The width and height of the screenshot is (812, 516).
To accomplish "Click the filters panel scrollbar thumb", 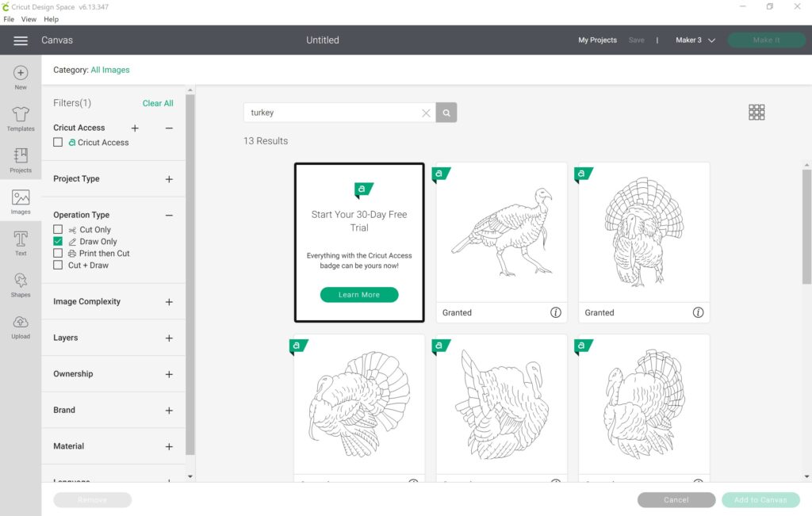I will pos(190,274).
